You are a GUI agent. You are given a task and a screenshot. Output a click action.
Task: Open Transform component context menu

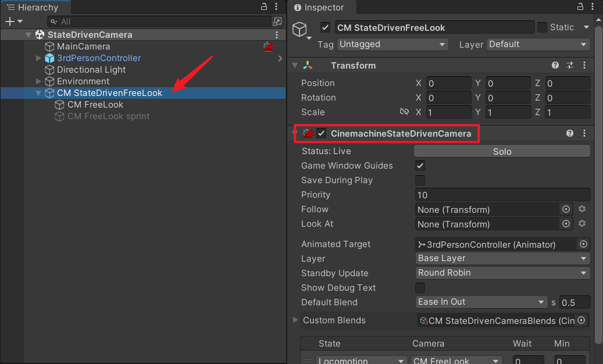point(584,65)
